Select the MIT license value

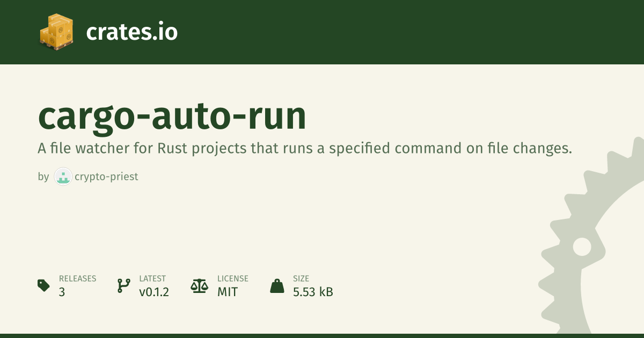(x=228, y=292)
